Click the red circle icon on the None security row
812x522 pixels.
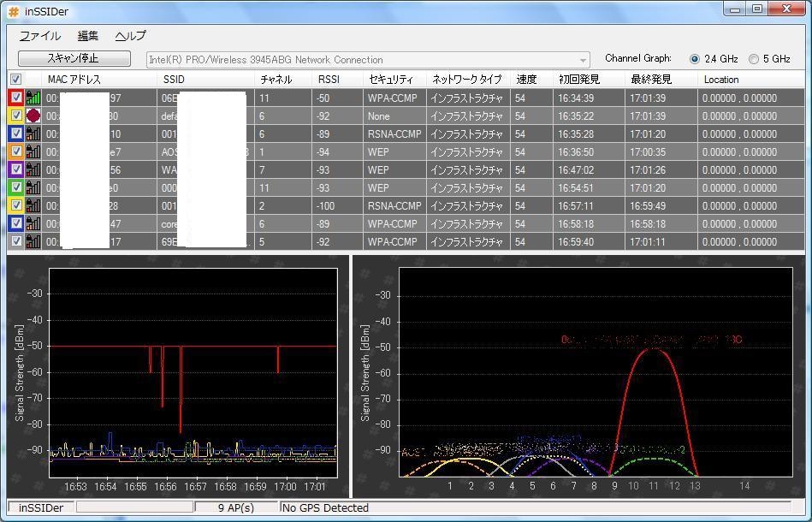[x=33, y=116]
